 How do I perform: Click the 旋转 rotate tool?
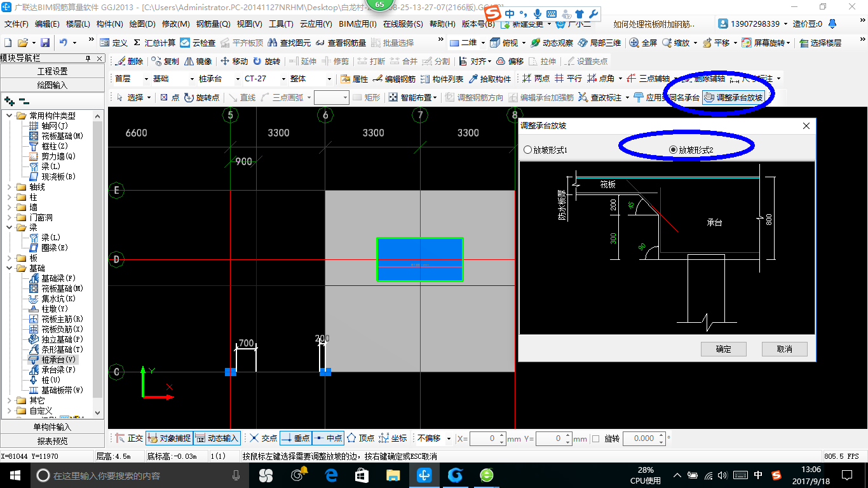(266, 62)
